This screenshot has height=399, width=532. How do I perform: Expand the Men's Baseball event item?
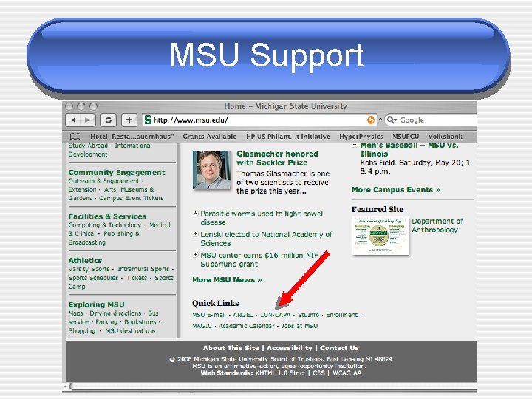click(355, 146)
